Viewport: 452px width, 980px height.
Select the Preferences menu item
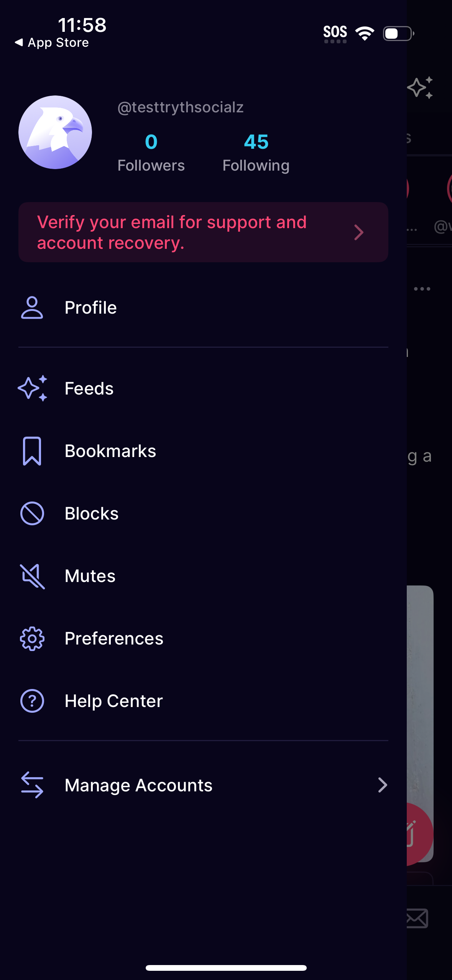click(114, 638)
